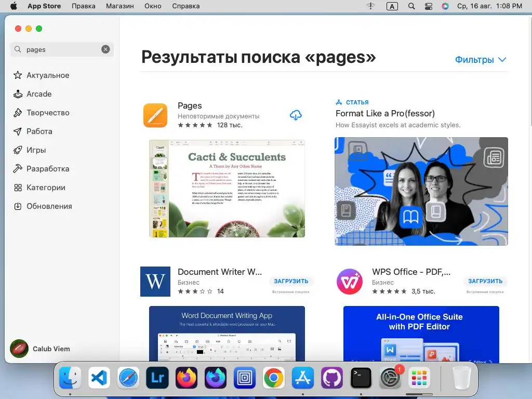This screenshot has width=532, height=399.
Task: Open System Settings from Dock
Action: (x=390, y=378)
